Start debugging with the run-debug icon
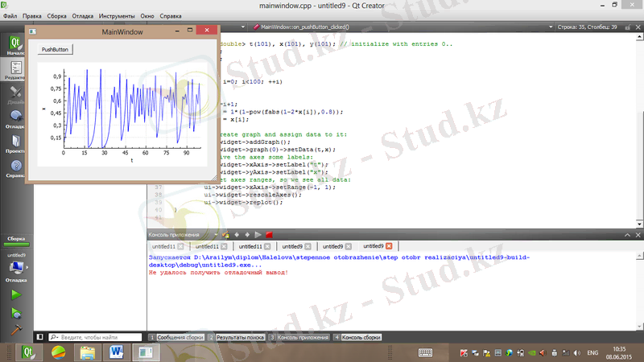Screen dimensions: 644x362 [14, 312]
